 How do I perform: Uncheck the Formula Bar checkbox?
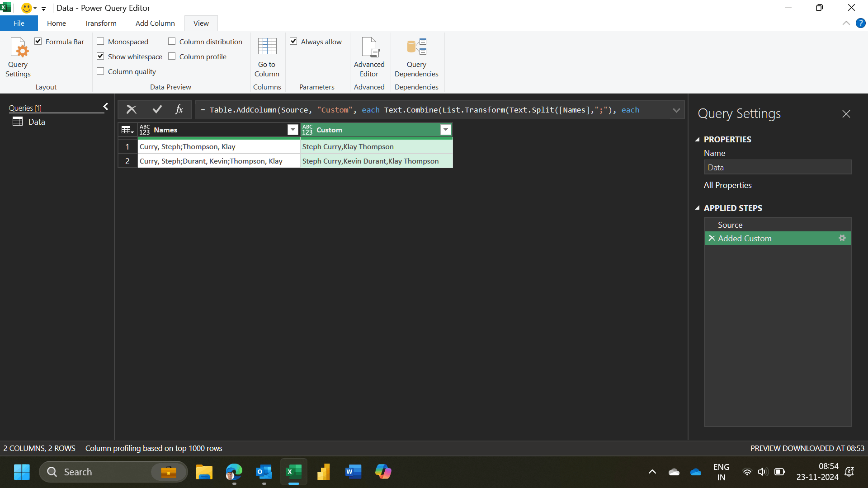pyautogui.click(x=38, y=41)
